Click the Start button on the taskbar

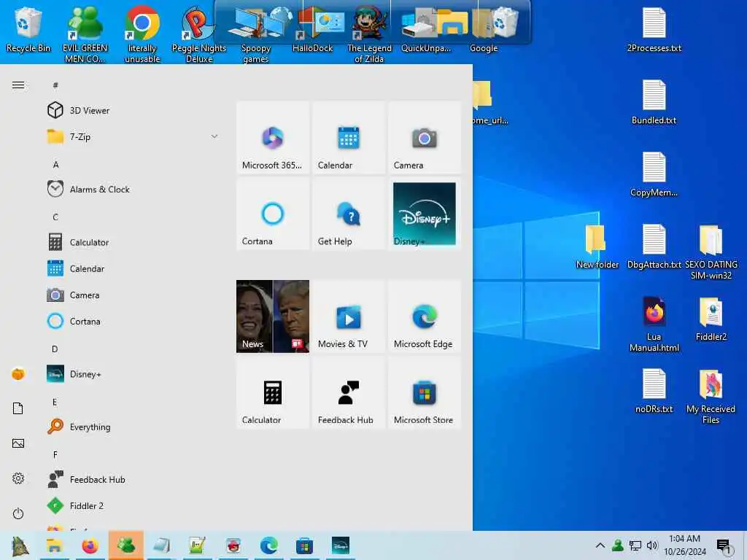[x=20, y=545]
